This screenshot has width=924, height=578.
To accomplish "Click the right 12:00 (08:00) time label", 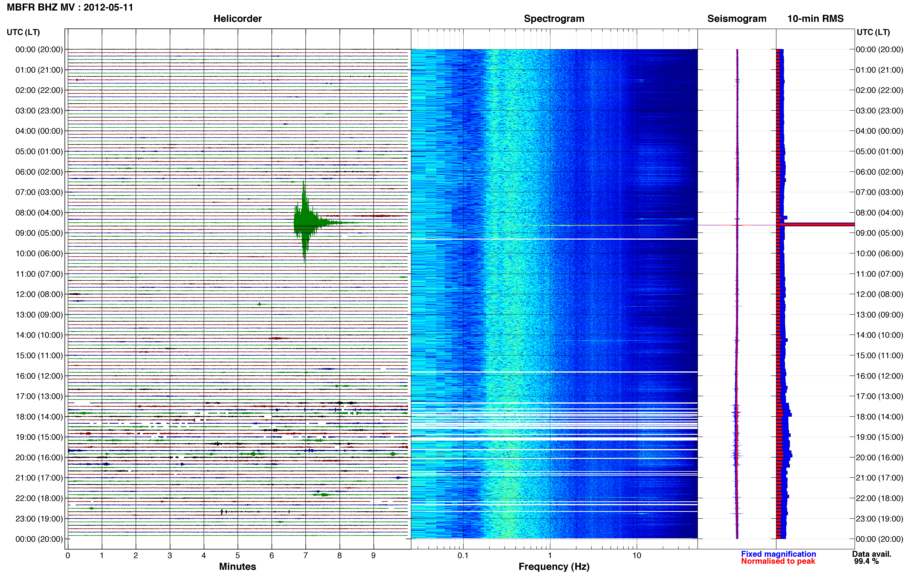I will (879, 294).
